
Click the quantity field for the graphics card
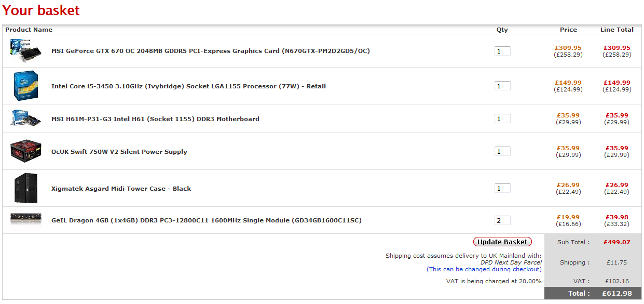(502, 51)
